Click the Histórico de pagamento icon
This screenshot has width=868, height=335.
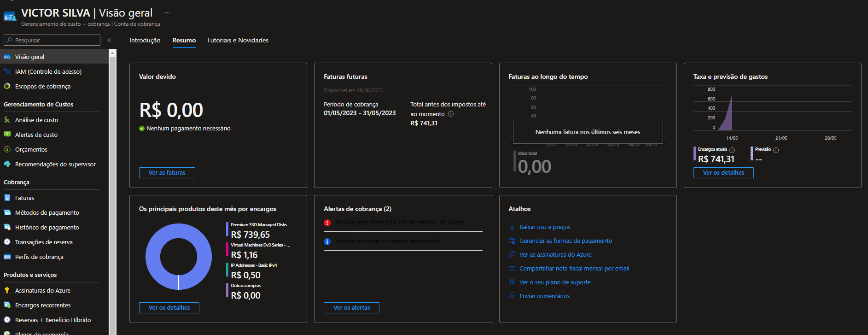tap(7, 227)
